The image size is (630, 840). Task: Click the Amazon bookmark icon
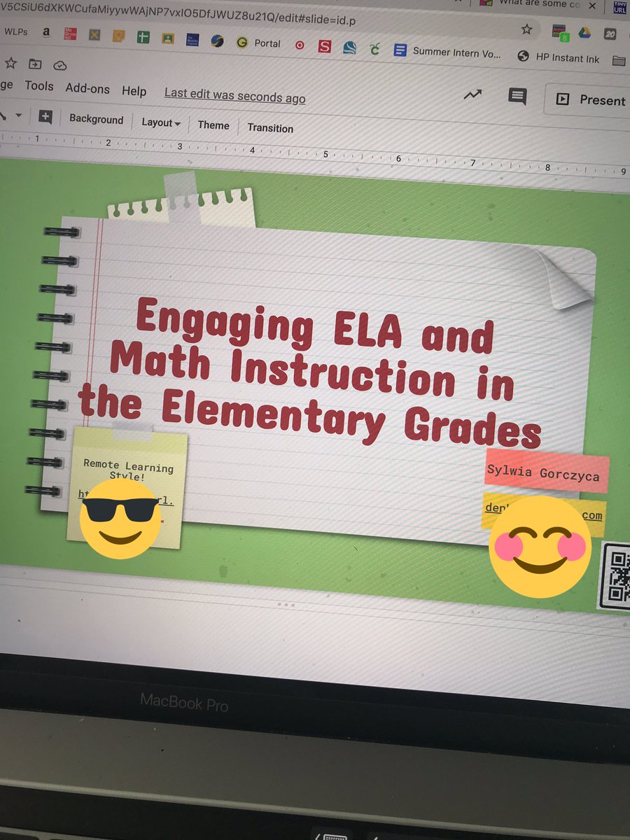tap(46, 32)
